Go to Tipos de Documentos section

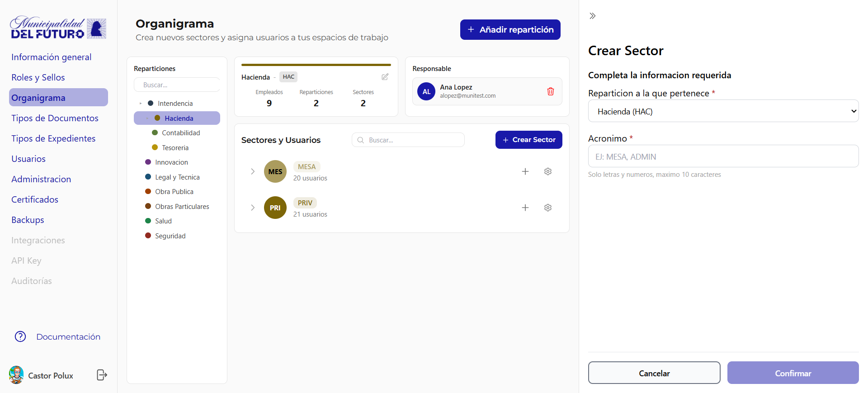(x=55, y=118)
